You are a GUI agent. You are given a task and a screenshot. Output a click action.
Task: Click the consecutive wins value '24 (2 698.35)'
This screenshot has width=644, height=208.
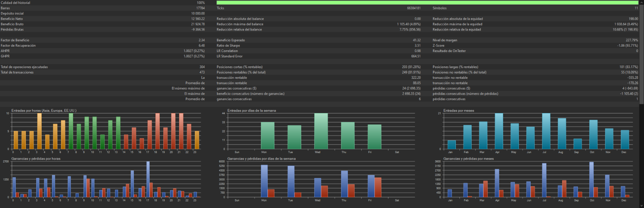click(x=411, y=89)
